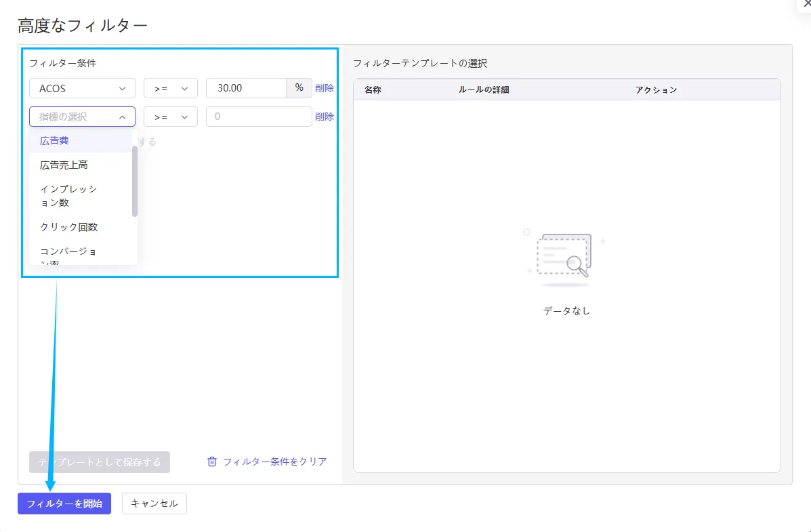Screen dimensions: 811x532
Task: Click テンプレートとして保存する button
Action: pos(100,462)
